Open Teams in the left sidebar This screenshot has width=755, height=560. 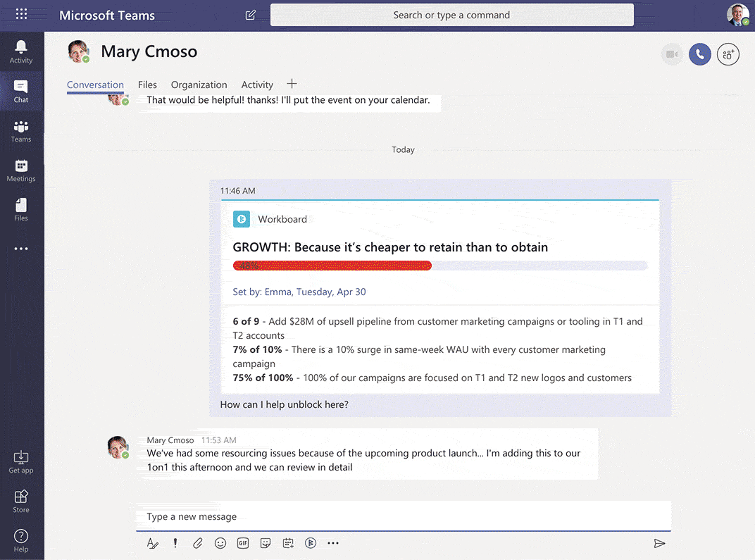click(21, 131)
